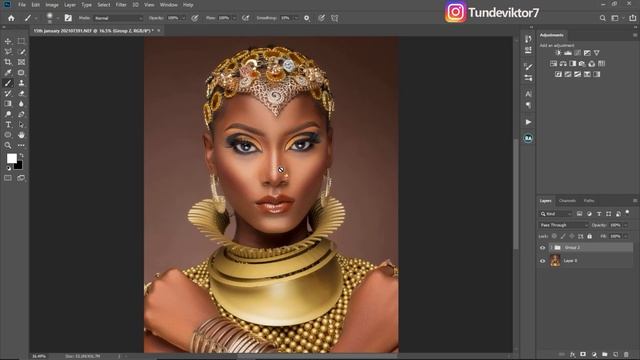Open the Brush Preset picker dropdown
The width and height of the screenshot is (640, 360).
click(x=57, y=18)
